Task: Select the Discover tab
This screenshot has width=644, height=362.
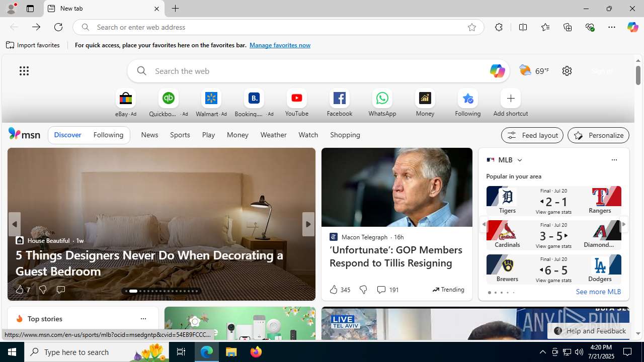Action: (x=67, y=135)
